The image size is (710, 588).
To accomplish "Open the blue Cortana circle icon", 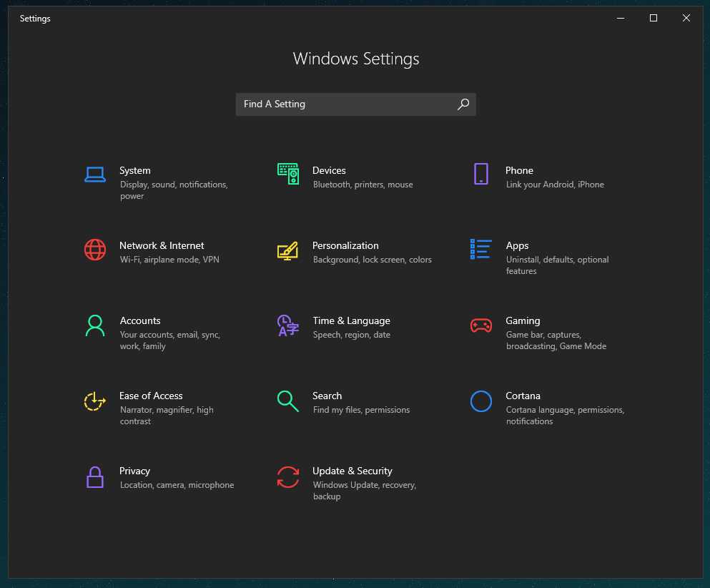I will (x=481, y=401).
